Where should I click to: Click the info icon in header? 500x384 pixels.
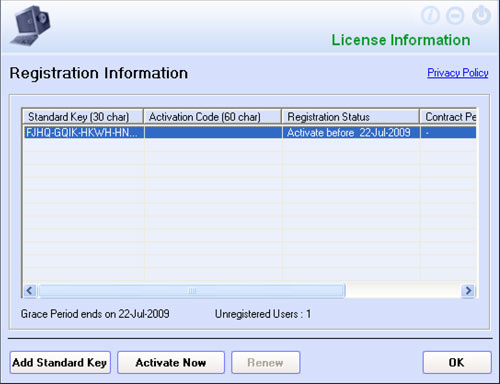[x=430, y=15]
